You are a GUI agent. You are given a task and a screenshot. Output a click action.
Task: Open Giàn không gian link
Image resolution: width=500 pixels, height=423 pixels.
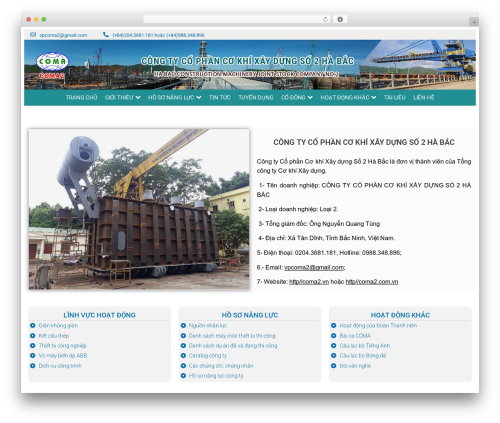click(58, 325)
